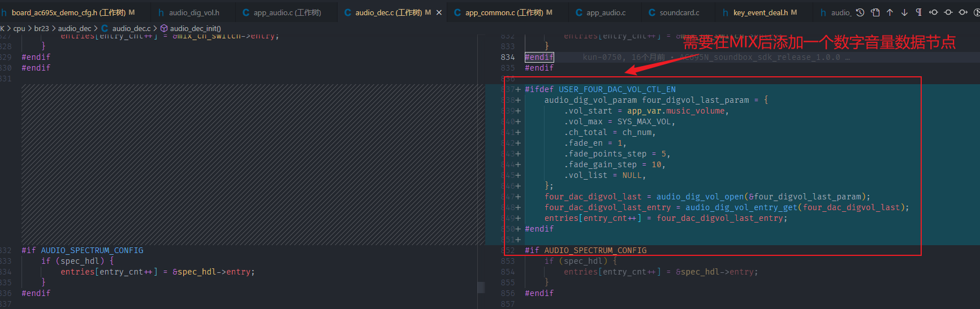Click the .fade_points_step = 5 line
The height and width of the screenshot is (309, 980).
(x=617, y=154)
